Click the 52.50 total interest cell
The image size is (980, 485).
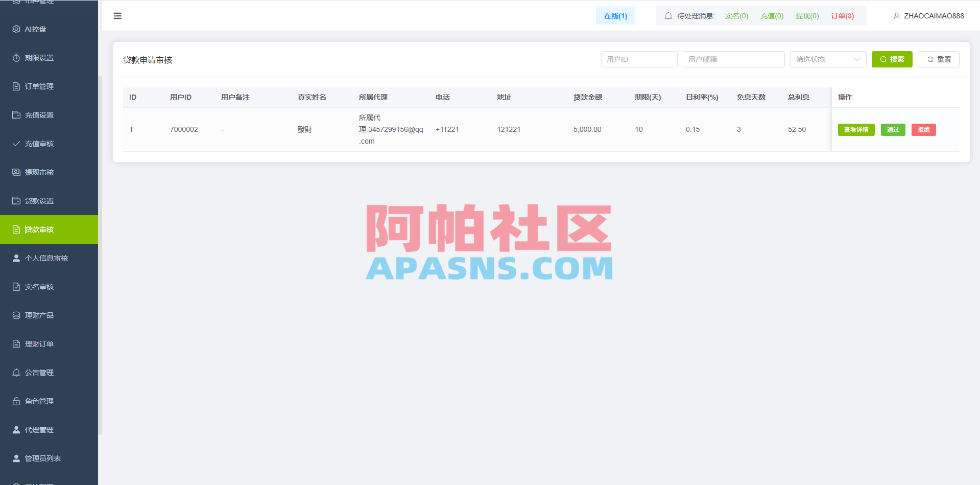pyautogui.click(x=797, y=130)
